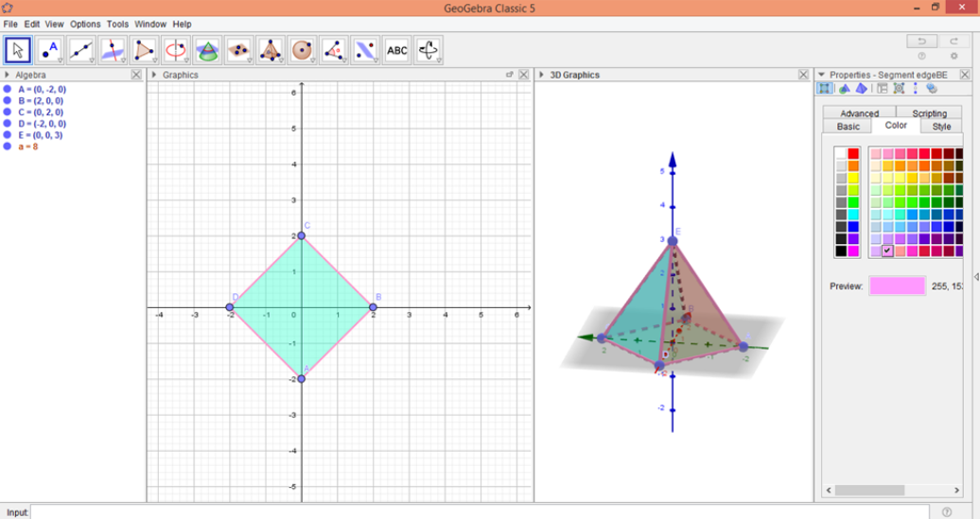This screenshot has height=519, width=980.
Task: Select the Pyramid solid tool
Action: tap(271, 50)
